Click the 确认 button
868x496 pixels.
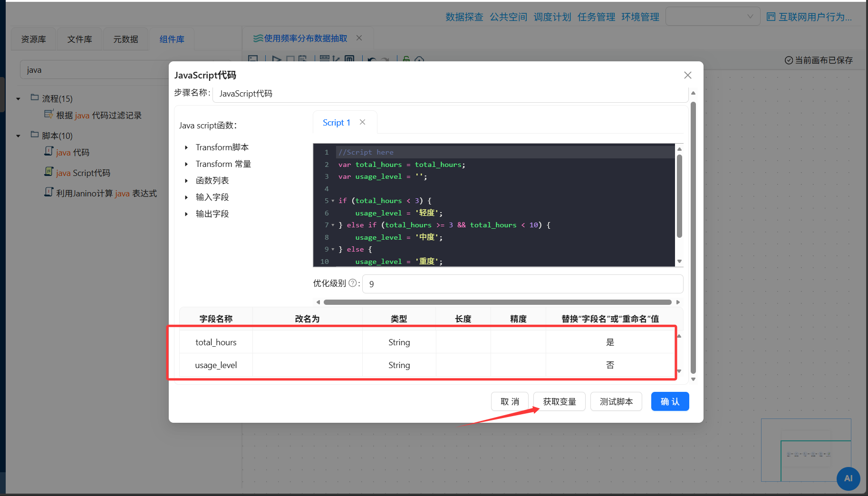670,401
